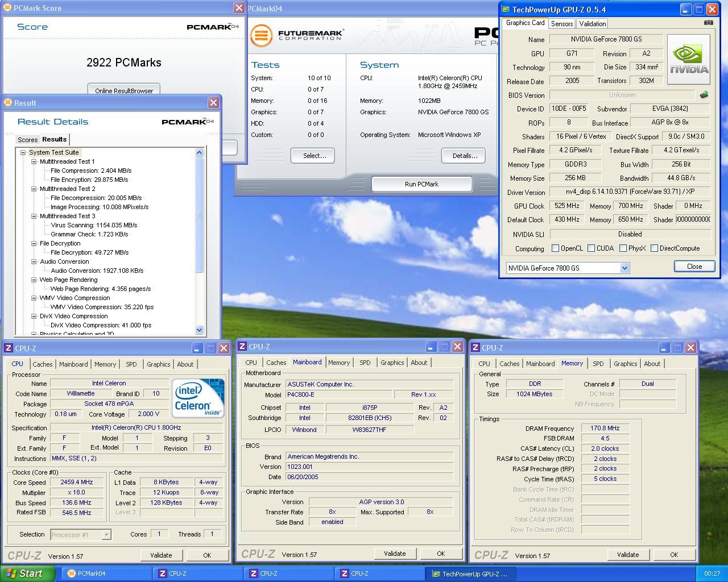Open the Scores tab in Result Details

point(27,140)
